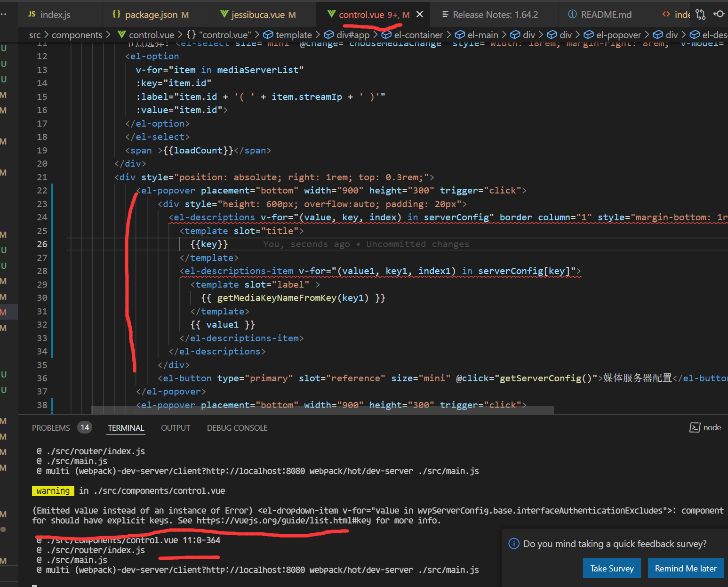Switch to the DEBUG CONSOLE tab

click(237, 427)
